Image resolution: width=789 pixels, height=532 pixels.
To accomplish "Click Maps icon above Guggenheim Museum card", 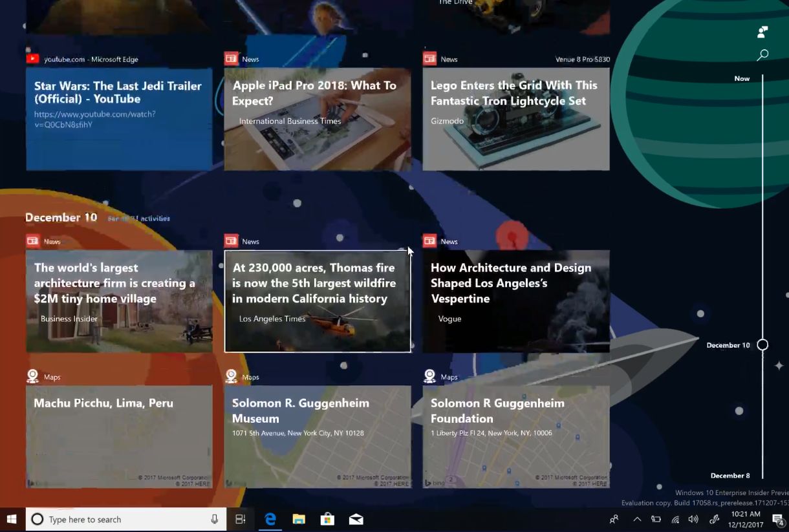I will tap(231, 376).
